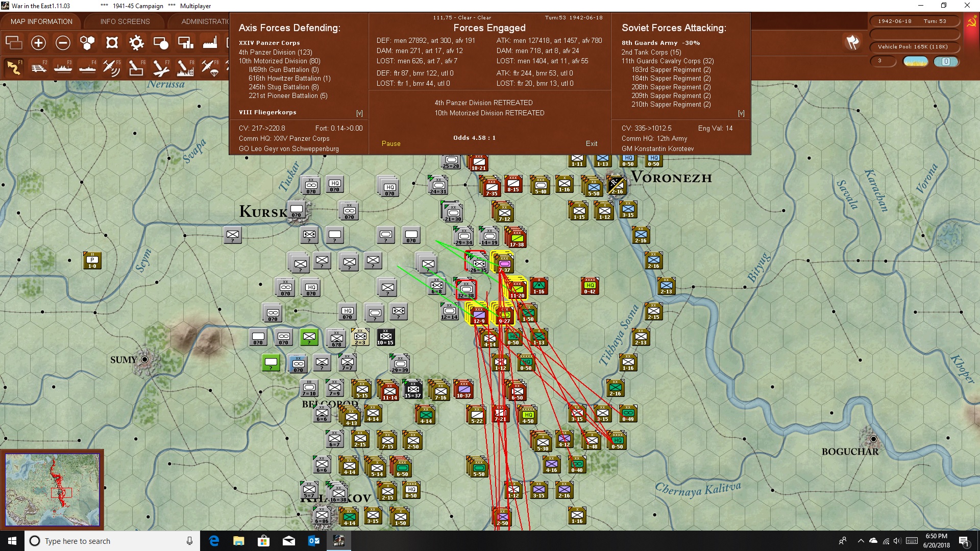Select the F8 bomb city mode icon

pos(185,67)
